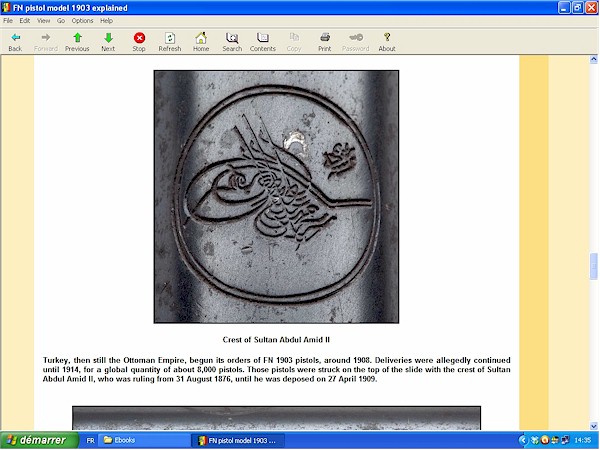Select the FN pistol model 1903 taskbar button

[x=238, y=440]
